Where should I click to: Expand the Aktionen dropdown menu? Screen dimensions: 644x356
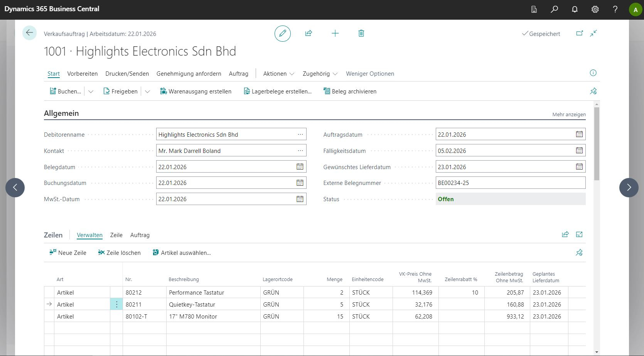[278, 74]
